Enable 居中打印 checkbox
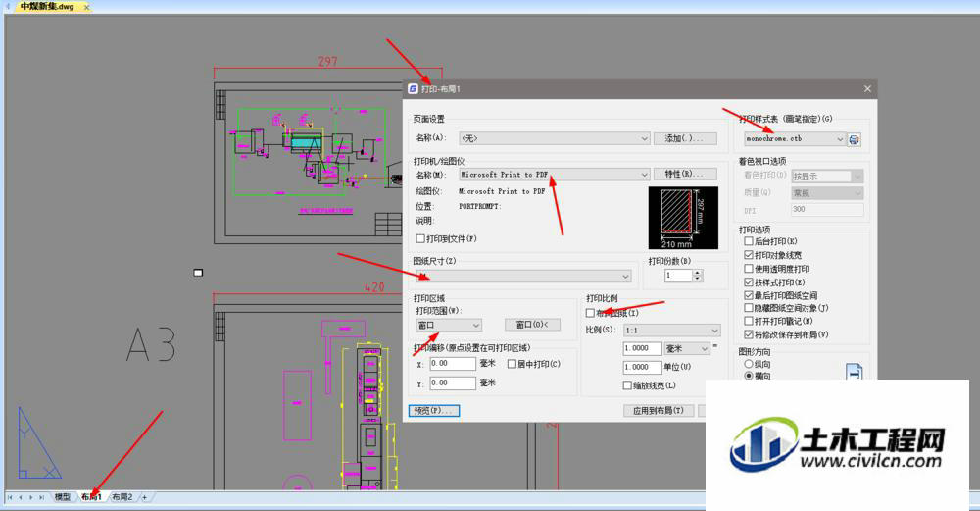The height and width of the screenshot is (511, 980). click(x=512, y=364)
